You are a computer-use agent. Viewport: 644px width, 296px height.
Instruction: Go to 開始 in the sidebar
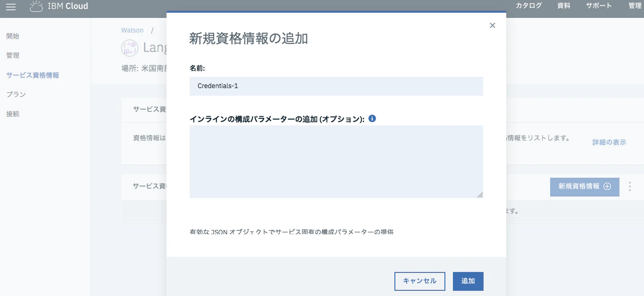(13, 36)
